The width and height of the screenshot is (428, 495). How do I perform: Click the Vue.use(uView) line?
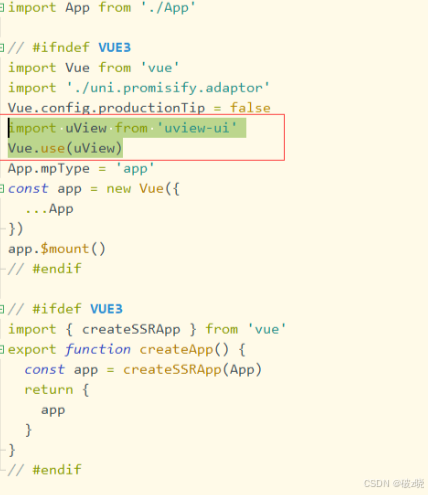65,148
